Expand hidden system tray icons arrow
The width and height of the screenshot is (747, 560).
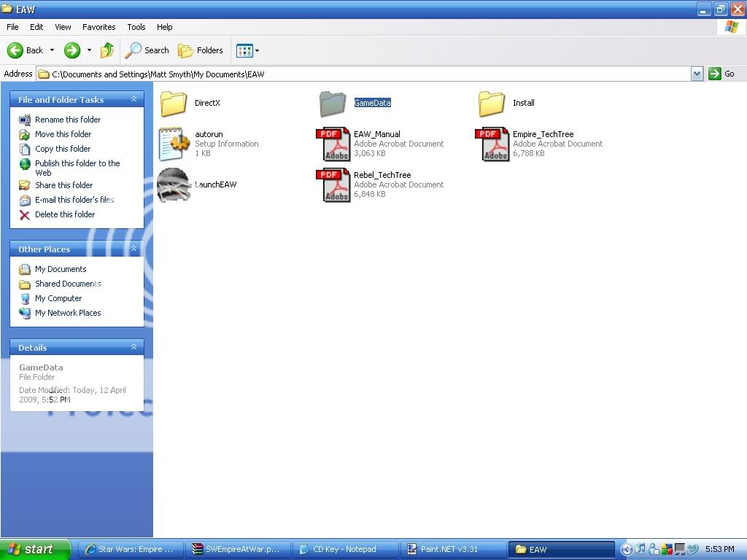click(627, 550)
